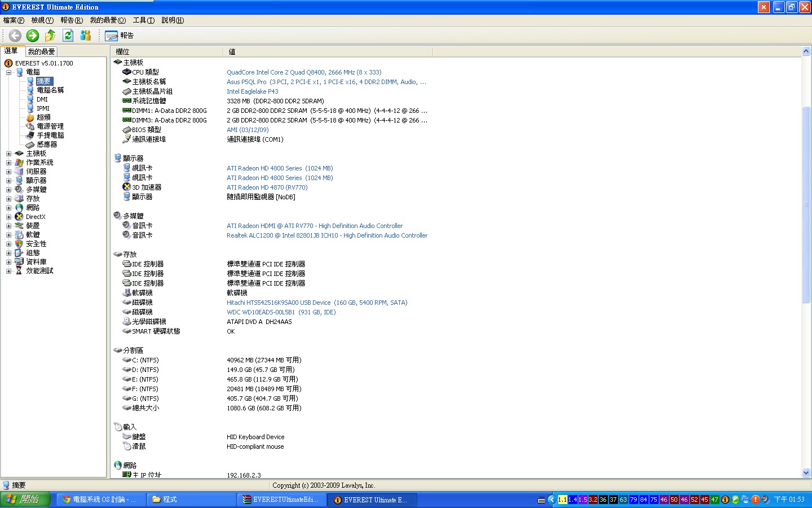The width and height of the screenshot is (812, 508).
Task: Click the 鍵盤 keyboard icon
Action: [127, 436]
